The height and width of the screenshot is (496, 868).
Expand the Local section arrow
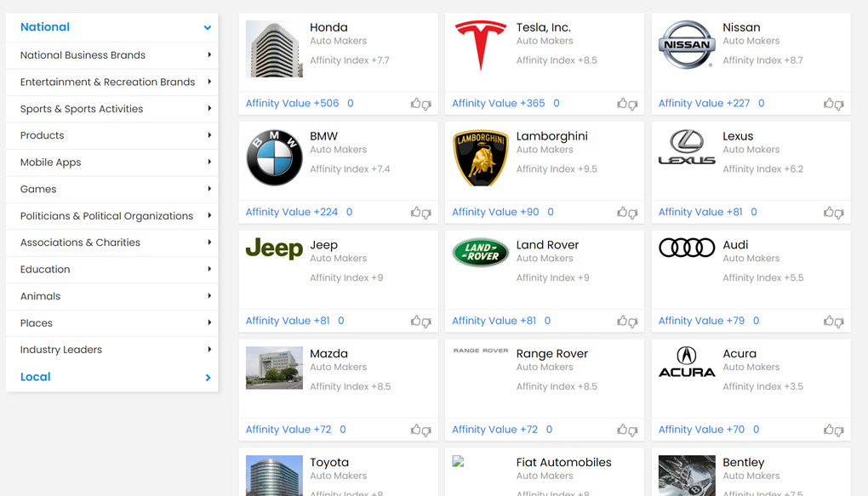click(x=208, y=378)
